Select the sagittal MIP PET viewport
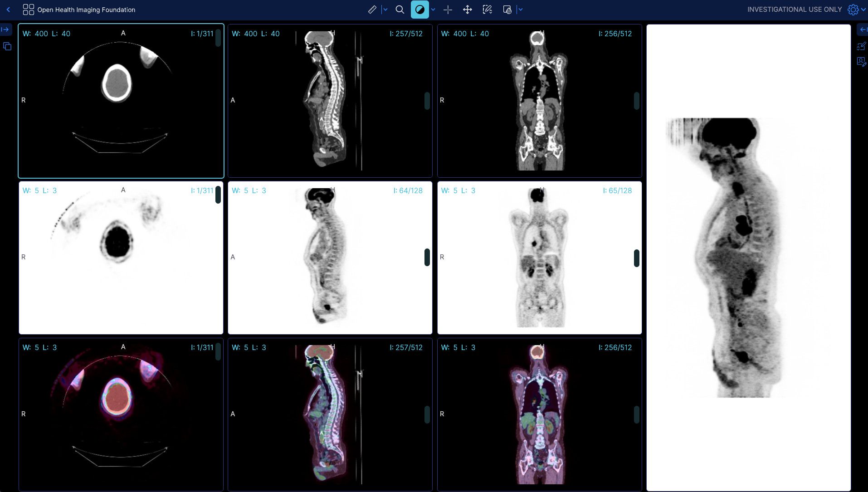Viewport: 868px width, 492px height. (x=748, y=258)
